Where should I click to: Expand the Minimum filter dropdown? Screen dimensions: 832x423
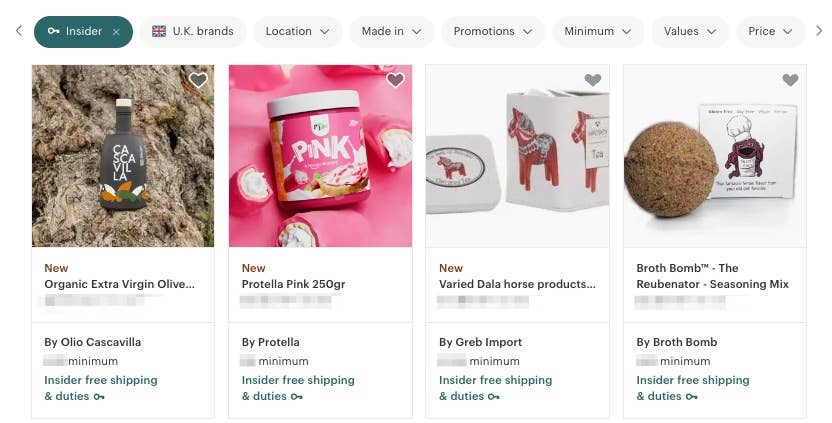click(x=597, y=32)
